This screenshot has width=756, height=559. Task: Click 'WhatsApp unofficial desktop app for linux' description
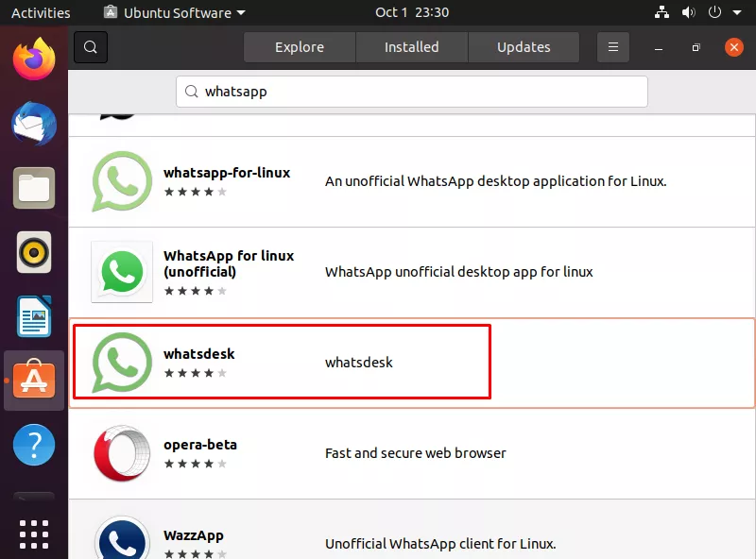[x=459, y=272]
